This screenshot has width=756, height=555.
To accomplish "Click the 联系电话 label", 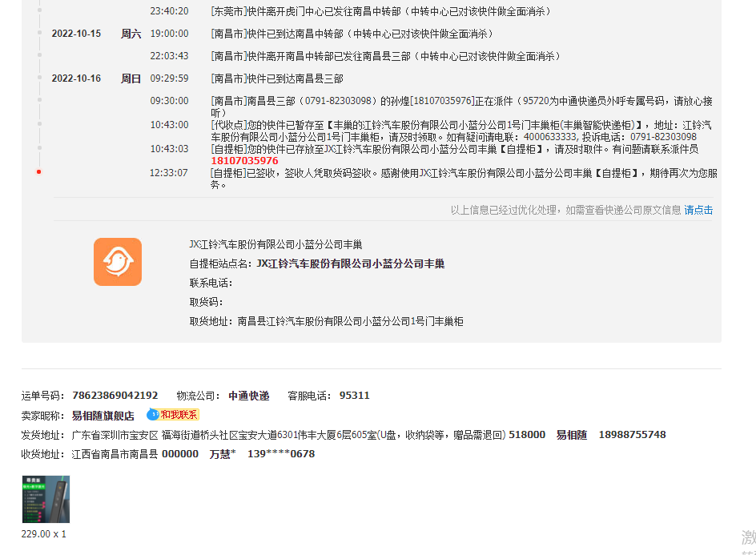I will [x=211, y=283].
